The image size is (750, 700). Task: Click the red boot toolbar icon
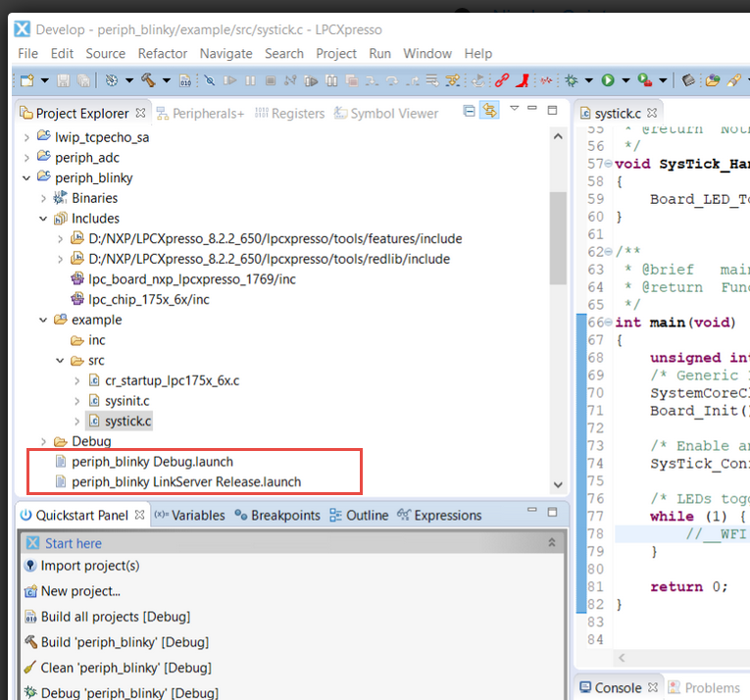(523, 80)
